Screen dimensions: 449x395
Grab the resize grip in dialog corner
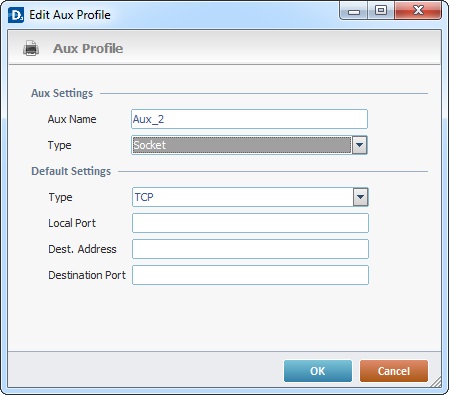tap(436, 382)
